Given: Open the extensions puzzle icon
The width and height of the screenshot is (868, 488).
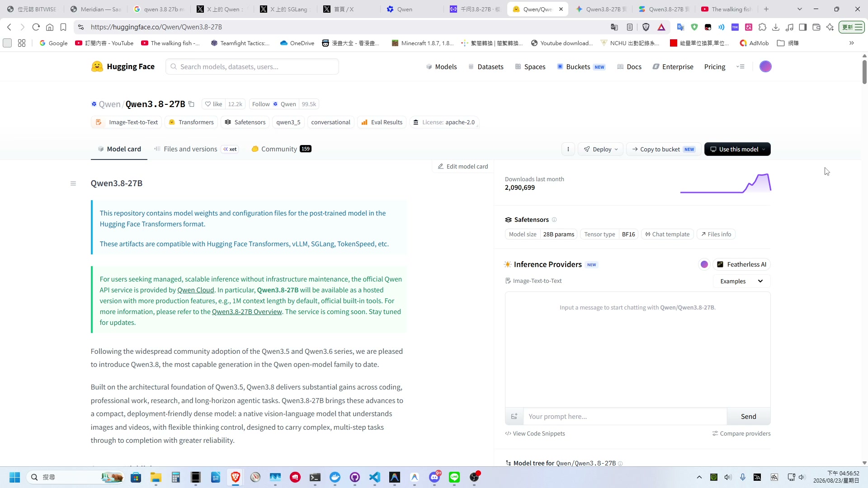Looking at the screenshot, I should point(762,27).
